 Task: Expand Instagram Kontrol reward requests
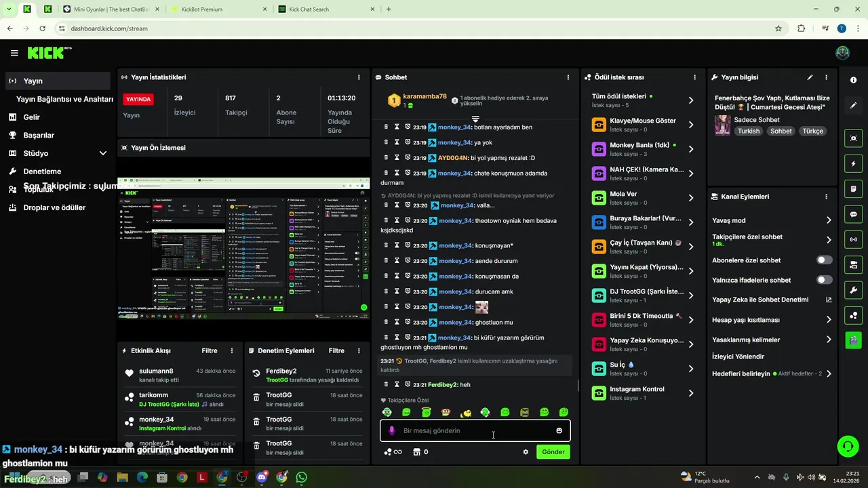coord(691,393)
